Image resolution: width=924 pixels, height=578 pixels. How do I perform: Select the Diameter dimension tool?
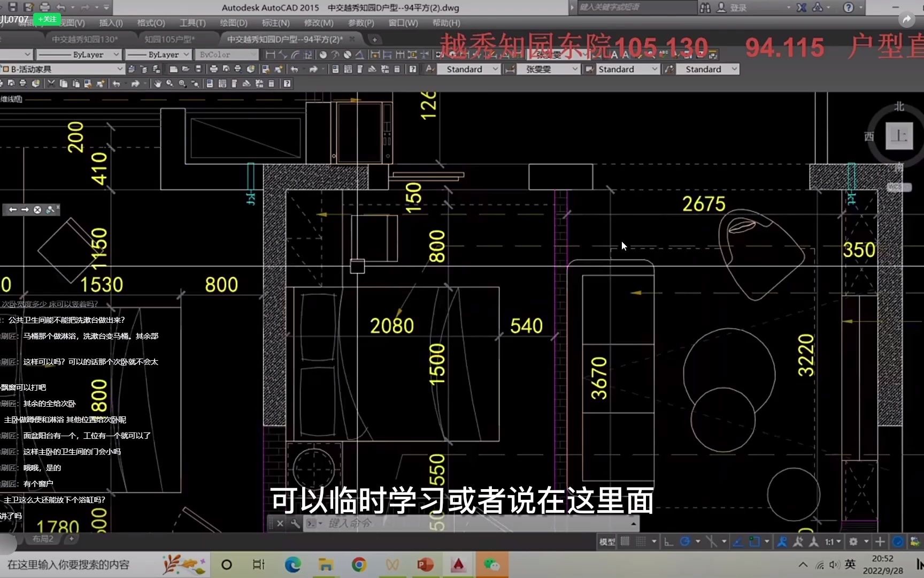pyautogui.click(x=348, y=55)
